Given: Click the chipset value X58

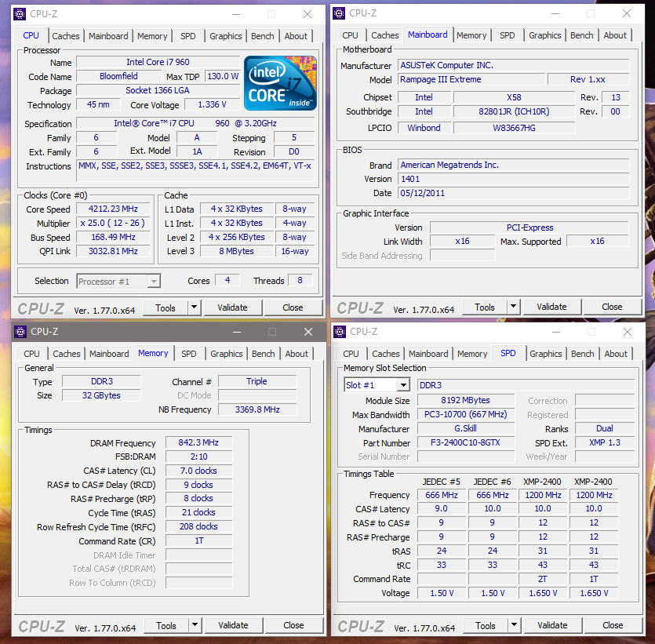Looking at the screenshot, I should [514, 97].
